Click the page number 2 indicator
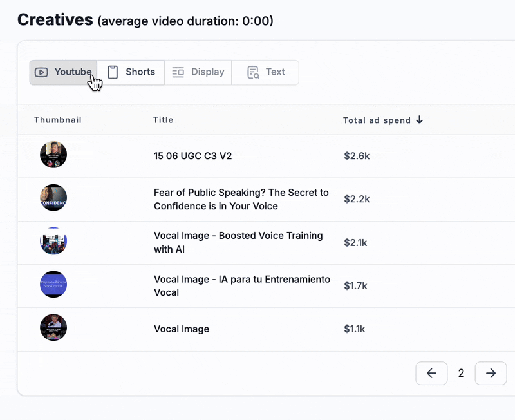The width and height of the screenshot is (515, 420). (x=461, y=373)
